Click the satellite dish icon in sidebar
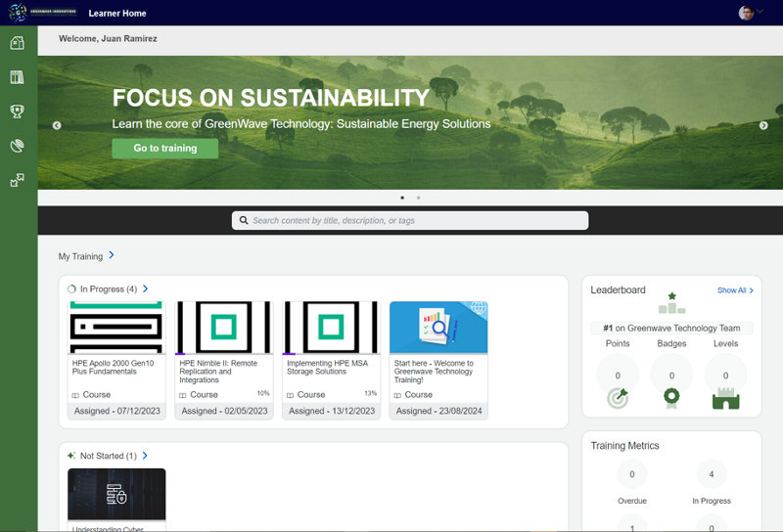Image resolution: width=783 pixels, height=532 pixels. [17, 146]
